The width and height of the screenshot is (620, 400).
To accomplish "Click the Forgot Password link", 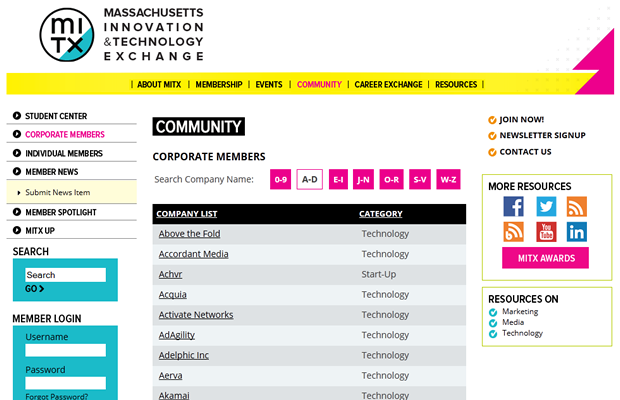I will (57, 396).
